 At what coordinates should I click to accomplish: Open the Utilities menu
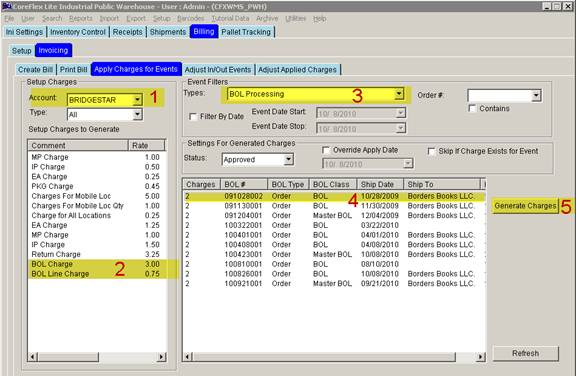pos(296,18)
